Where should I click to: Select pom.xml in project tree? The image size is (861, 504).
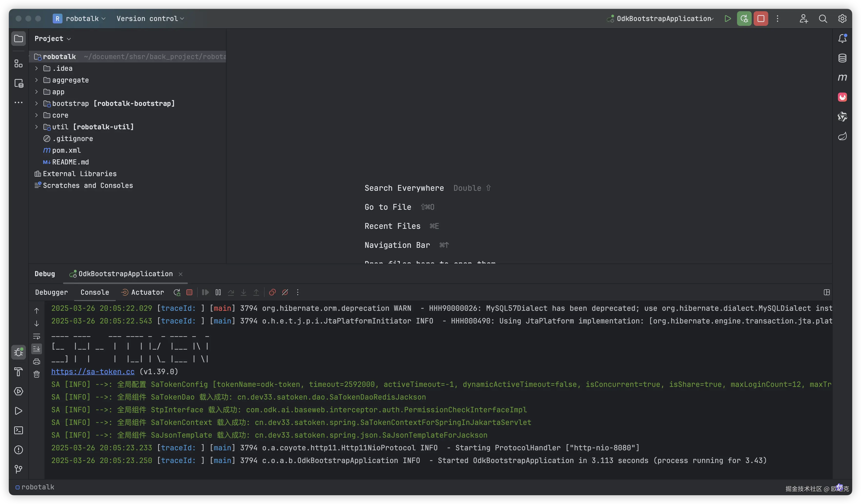coord(66,150)
